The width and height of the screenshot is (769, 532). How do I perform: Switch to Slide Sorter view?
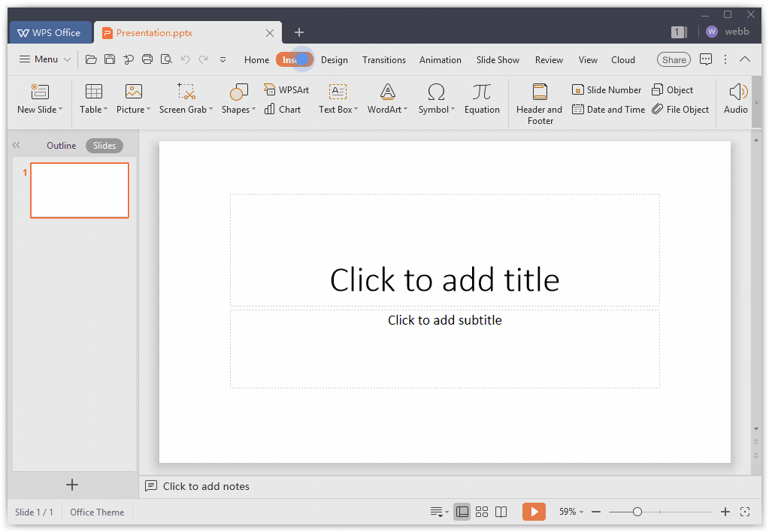482,512
